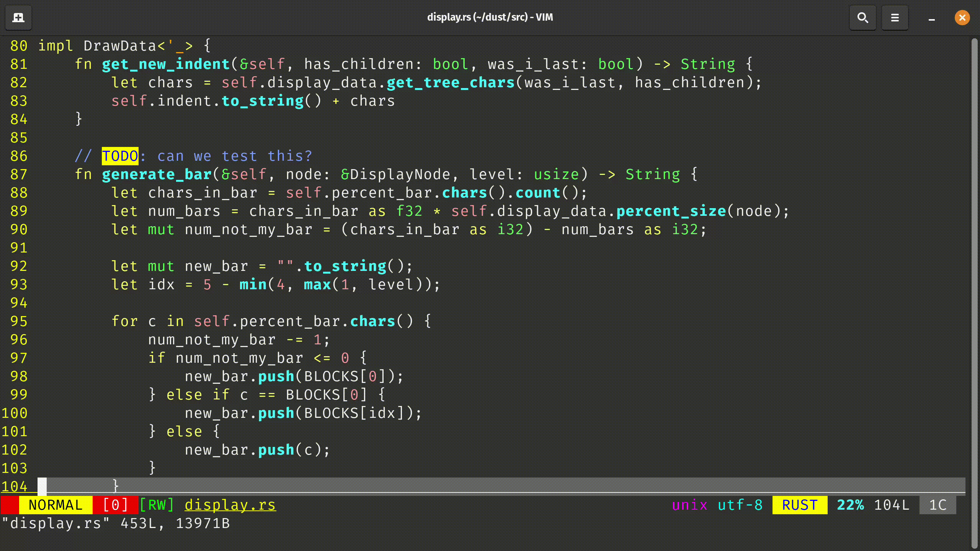This screenshot has width=980, height=551.
Task: Click the 104L line count indicator
Action: point(892,505)
